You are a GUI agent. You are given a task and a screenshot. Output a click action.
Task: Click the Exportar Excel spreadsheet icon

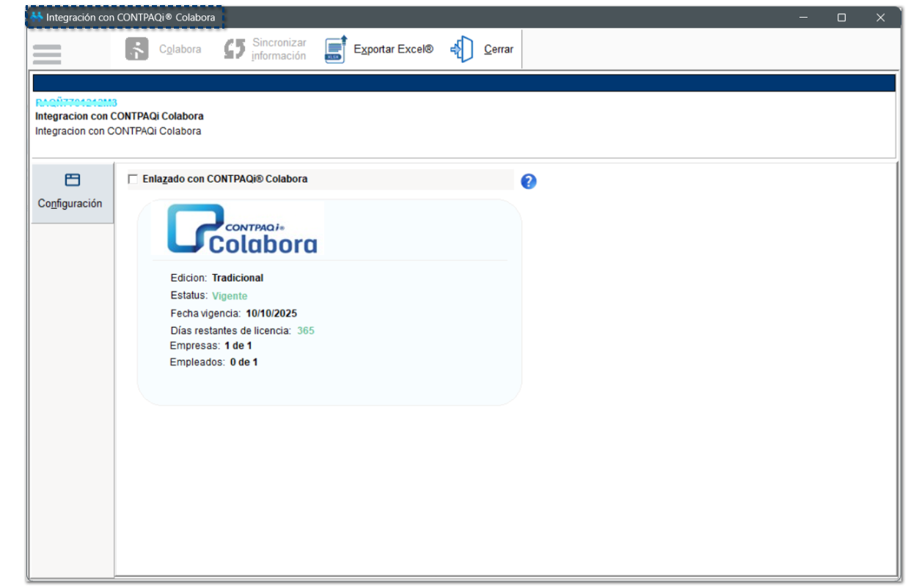[336, 49]
